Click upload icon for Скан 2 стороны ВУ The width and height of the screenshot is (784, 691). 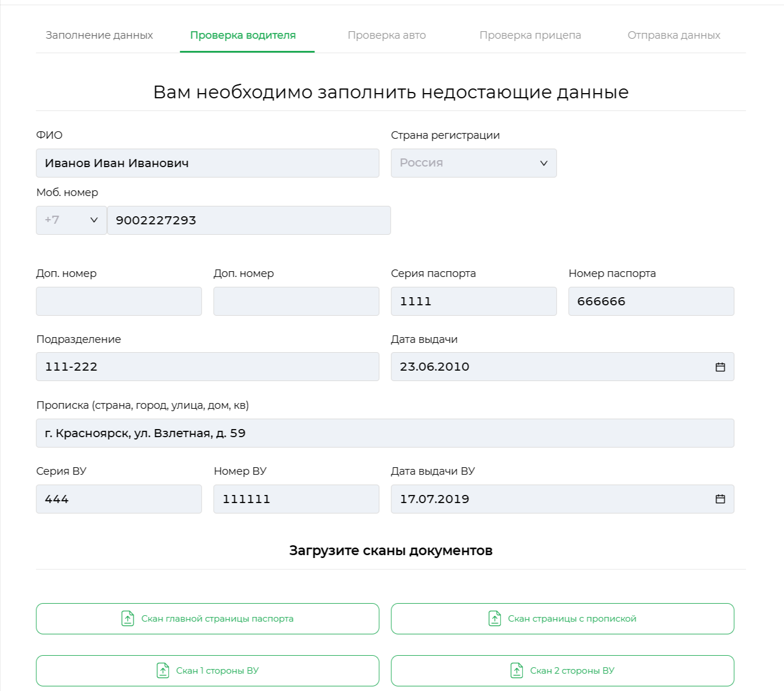517,671
